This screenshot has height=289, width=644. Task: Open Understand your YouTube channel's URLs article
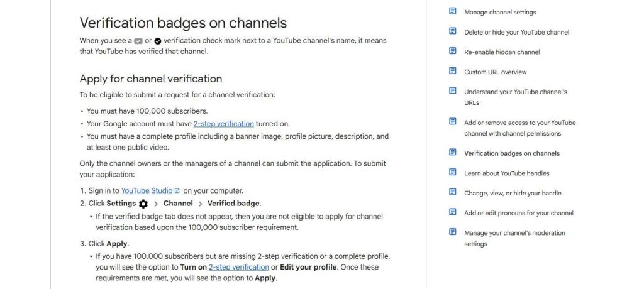click(x=516, y=97)
